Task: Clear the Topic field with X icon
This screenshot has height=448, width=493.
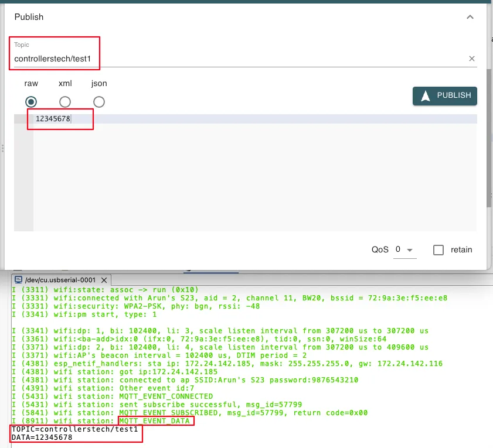Action: tap(472, 59)
